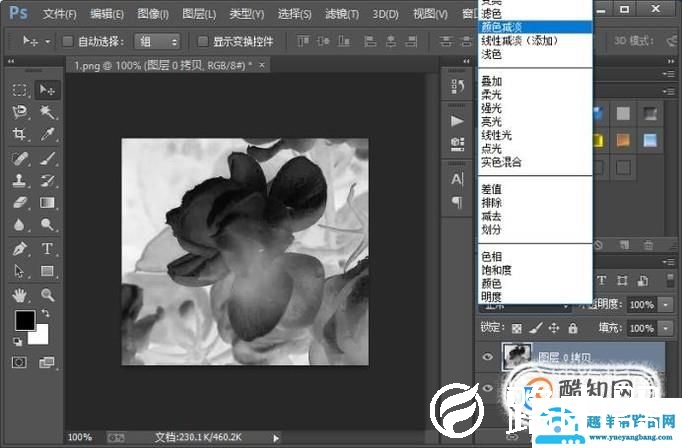This screenshot has height=448, width=682.
Task: Toggle Quick Mask mode
Action: point(19,362)
